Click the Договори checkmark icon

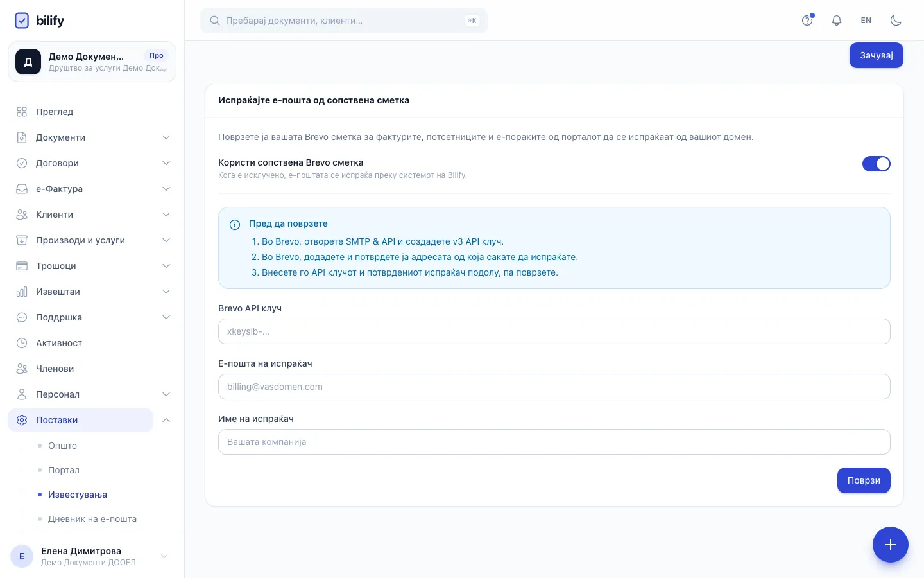(22, 163)
